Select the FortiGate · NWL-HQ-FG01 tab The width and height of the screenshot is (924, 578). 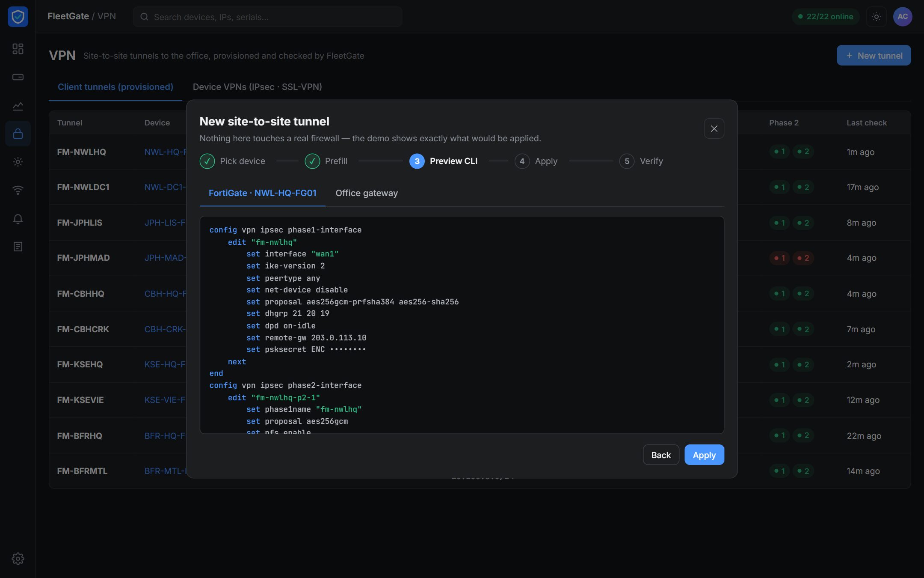263,193
